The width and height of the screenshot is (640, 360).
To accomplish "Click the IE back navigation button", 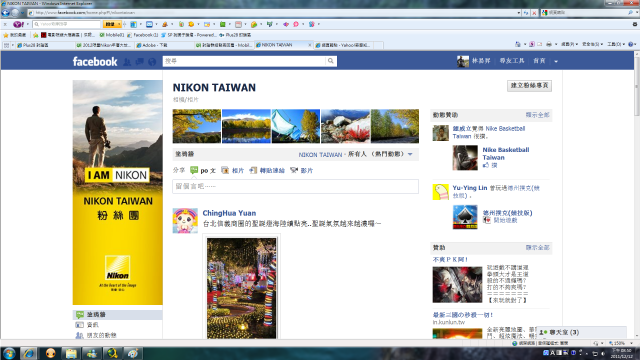I will (x=6, y=13).
